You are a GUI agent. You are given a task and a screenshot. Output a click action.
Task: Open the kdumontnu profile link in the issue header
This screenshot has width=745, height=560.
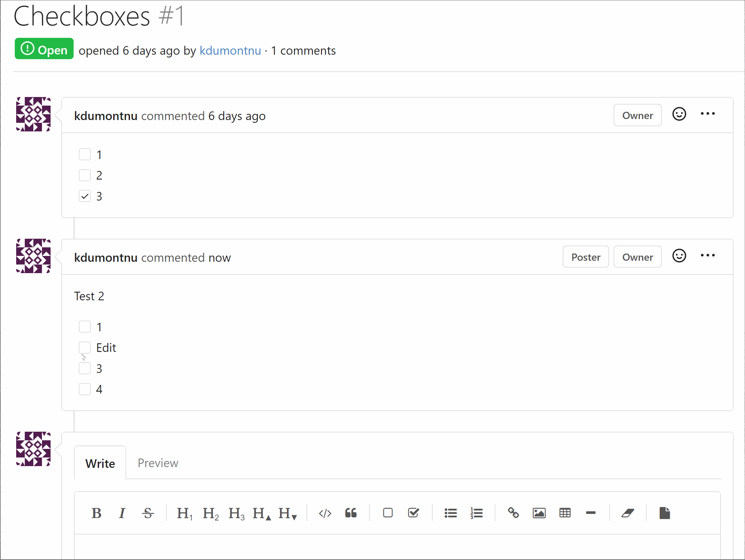[230, 51]
